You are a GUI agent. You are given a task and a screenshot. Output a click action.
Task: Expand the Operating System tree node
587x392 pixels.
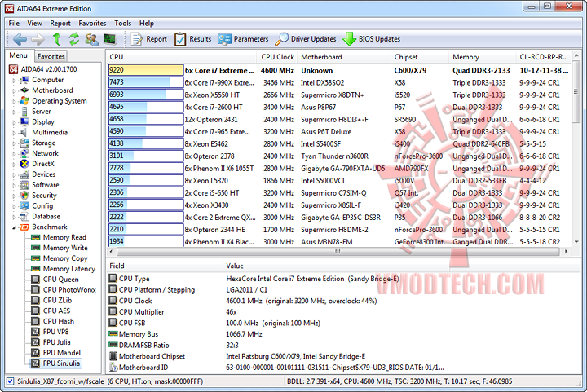pos(14,101)
